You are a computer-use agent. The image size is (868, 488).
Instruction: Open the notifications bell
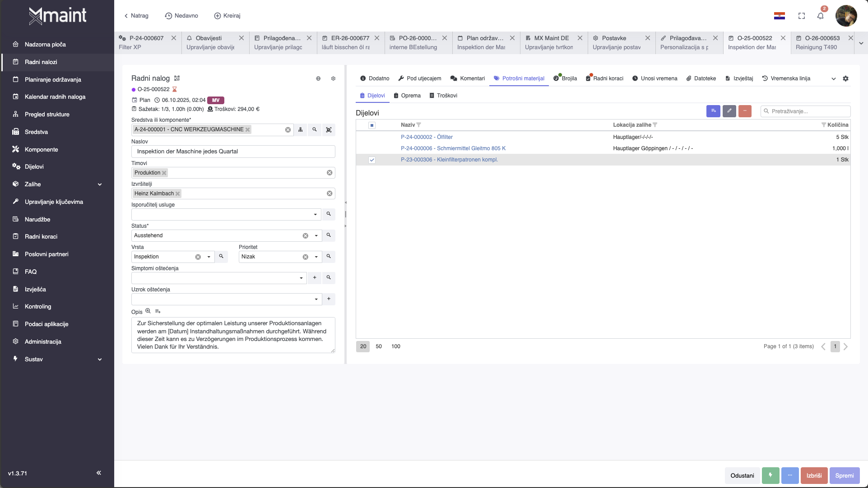[820, 16]
